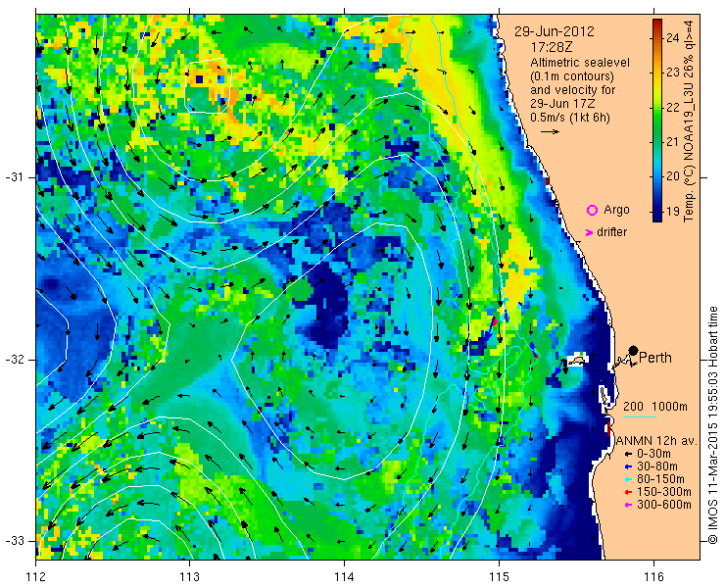The height and width of the screenshot is (588, 725).
Task: Click the 200 1000m isobath label
Action: tap(655, 407)
